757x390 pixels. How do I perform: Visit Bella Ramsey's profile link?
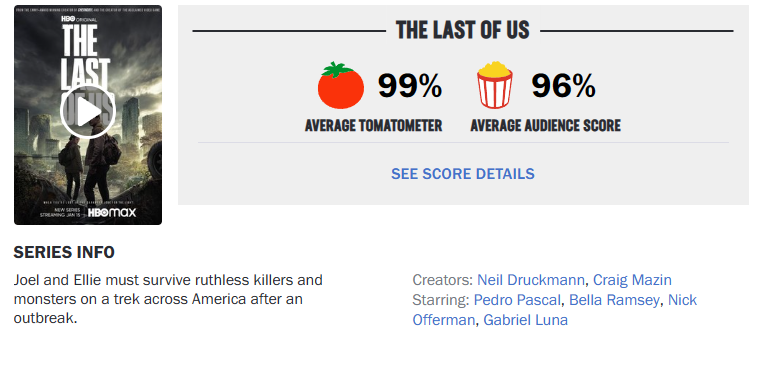click(614, 300)
